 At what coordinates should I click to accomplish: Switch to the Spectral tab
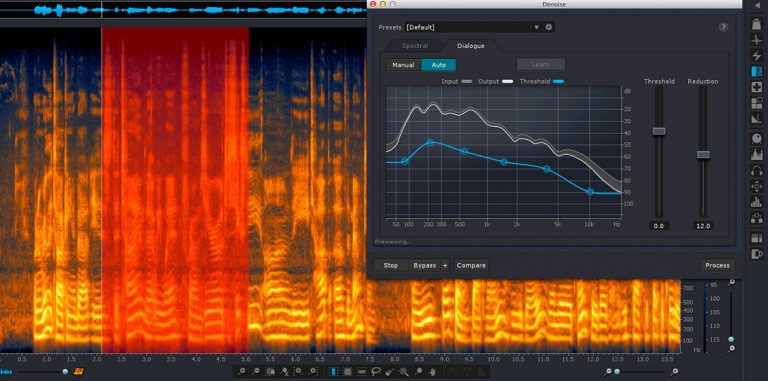coord(415,46)
